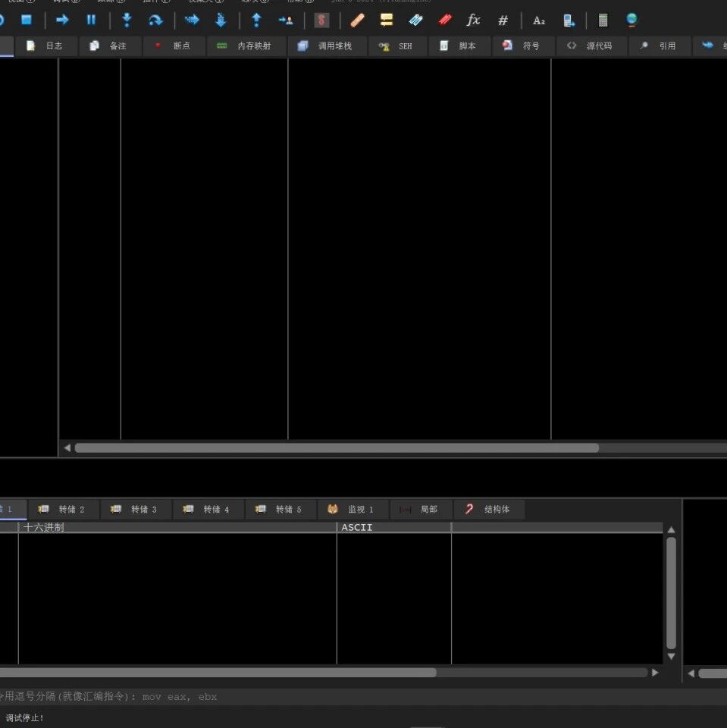This screenshot has width=727, height=728.
Task: Open the 结构体 struct tab
Action: 489,510
